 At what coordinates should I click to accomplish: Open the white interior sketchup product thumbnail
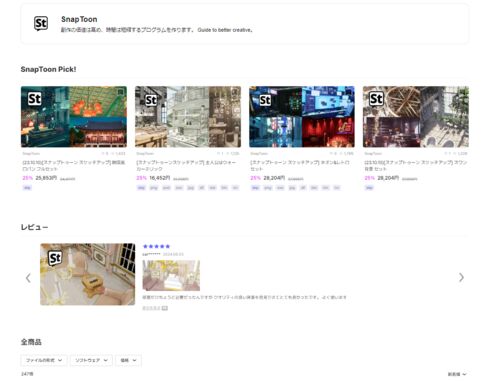coord(188,117)
